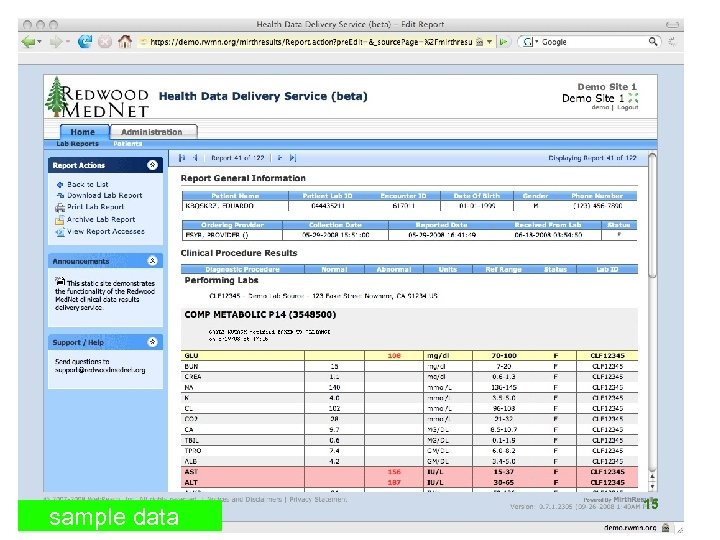This screenshot has height=540, width=720.
Task: Click the ALT abnormal row
Action: [x=410, y=482]
